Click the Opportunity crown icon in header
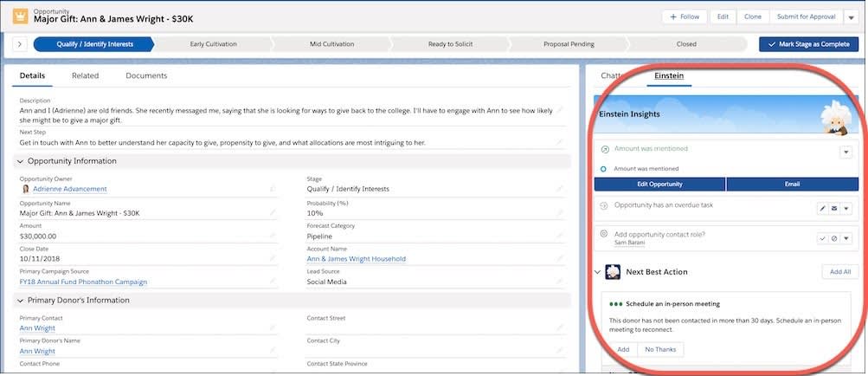Image resolution: width=868 pixels, height=376 pixels. (21, 16)
